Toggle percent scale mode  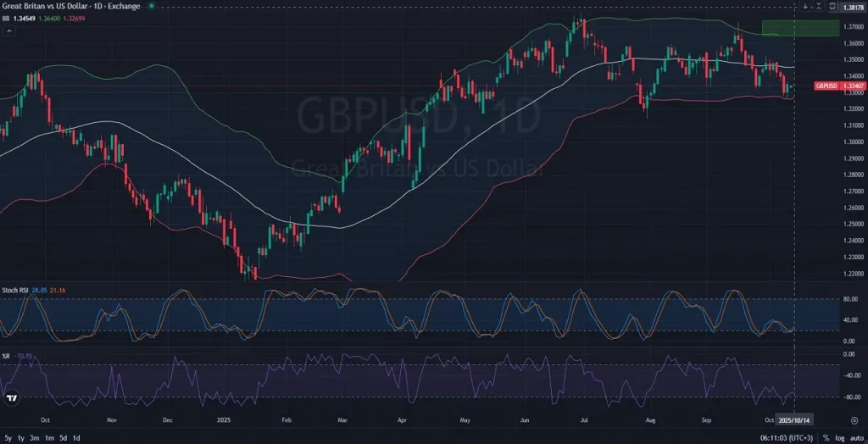826,438
